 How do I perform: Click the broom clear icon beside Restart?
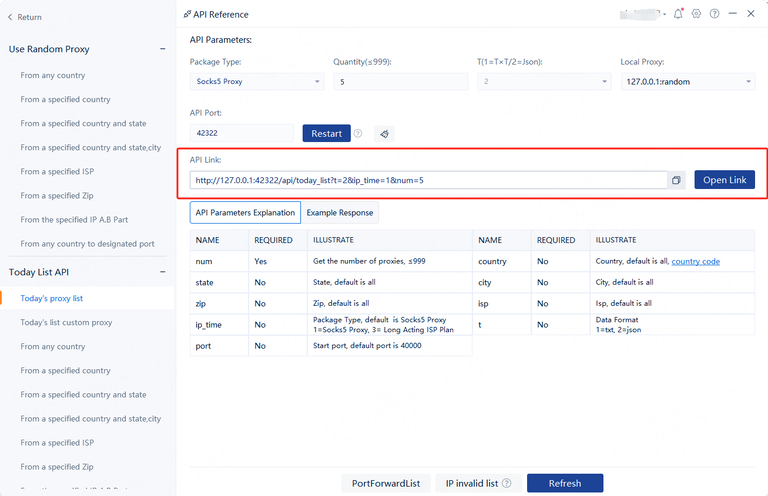coord(384,133)
